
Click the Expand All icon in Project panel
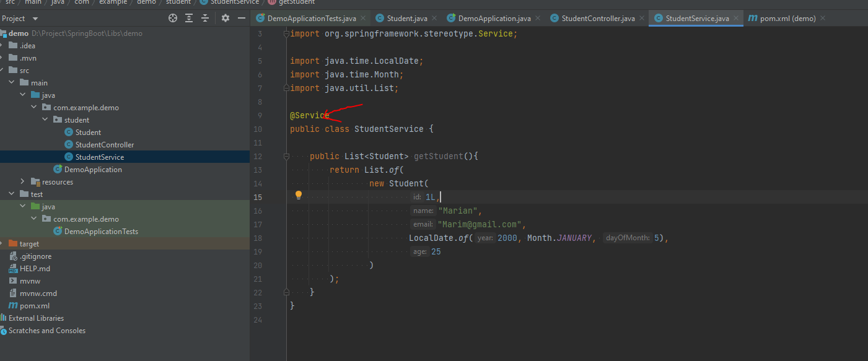190,19
